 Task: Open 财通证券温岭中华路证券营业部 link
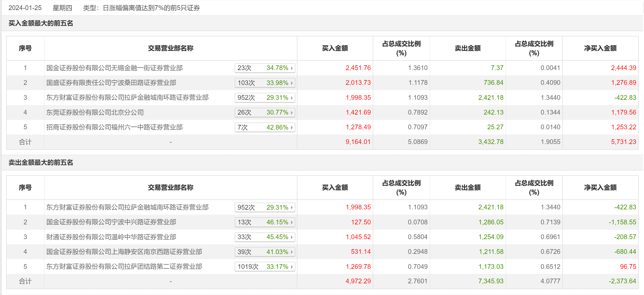tap(111, 237)
